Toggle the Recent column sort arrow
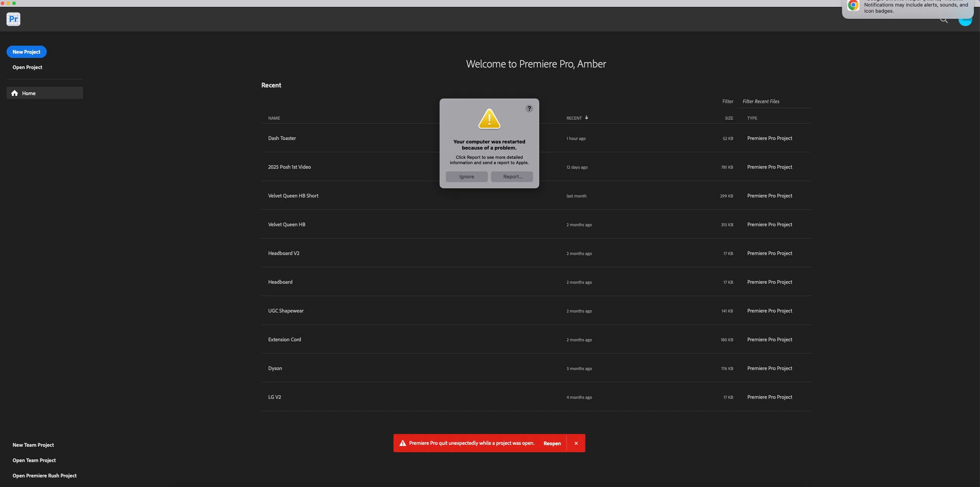This screenshot has height=487, width=980. (x=586, y=118)
